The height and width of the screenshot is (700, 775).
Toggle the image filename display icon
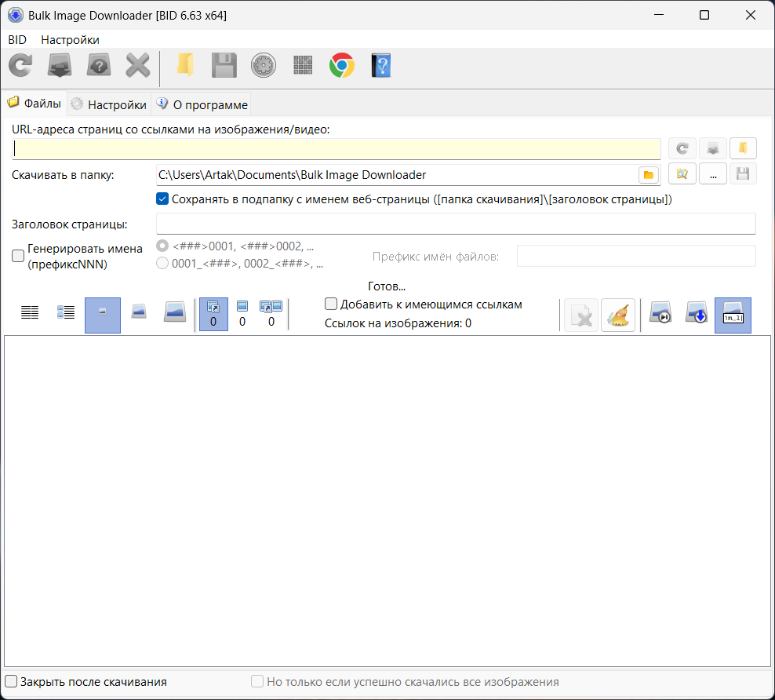pyautogui.click(x=733, y=315)
